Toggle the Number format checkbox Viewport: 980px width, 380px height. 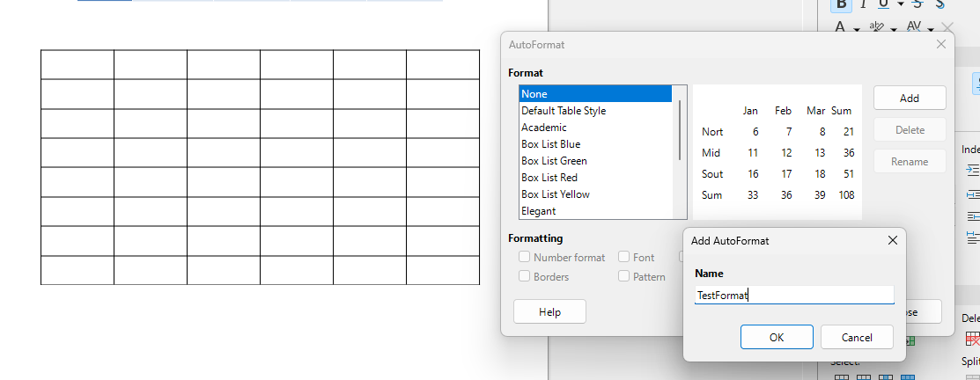tap(525, 257)
